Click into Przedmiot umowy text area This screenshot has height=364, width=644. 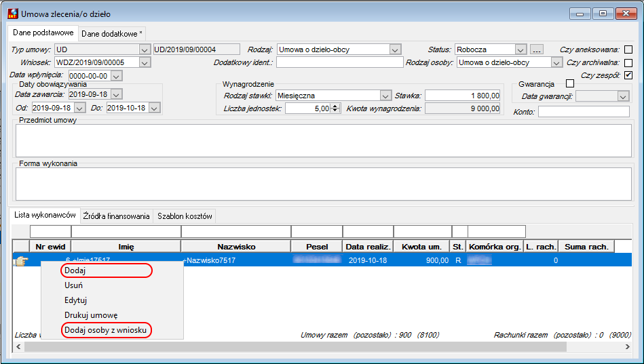[x=323, y=140]
